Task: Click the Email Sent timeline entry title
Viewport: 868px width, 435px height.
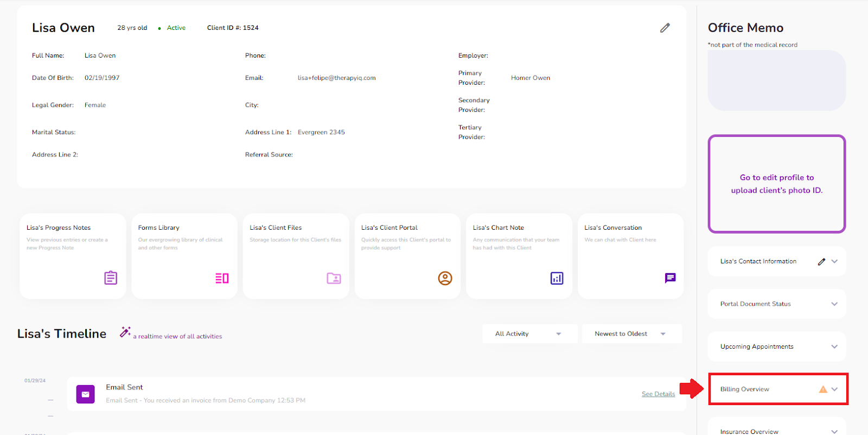Action: pyautogui.click(x=124, y=387)
